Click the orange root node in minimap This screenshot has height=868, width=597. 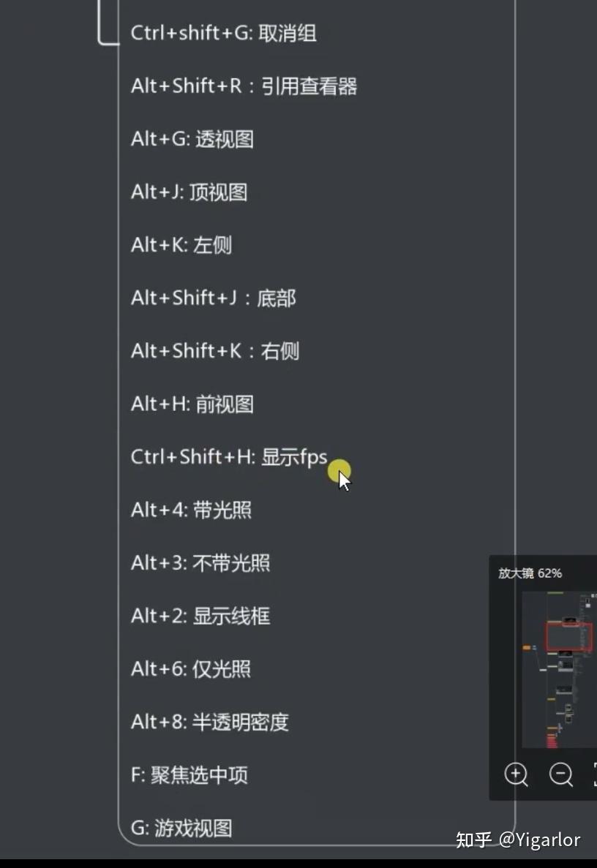click(527, 647)
